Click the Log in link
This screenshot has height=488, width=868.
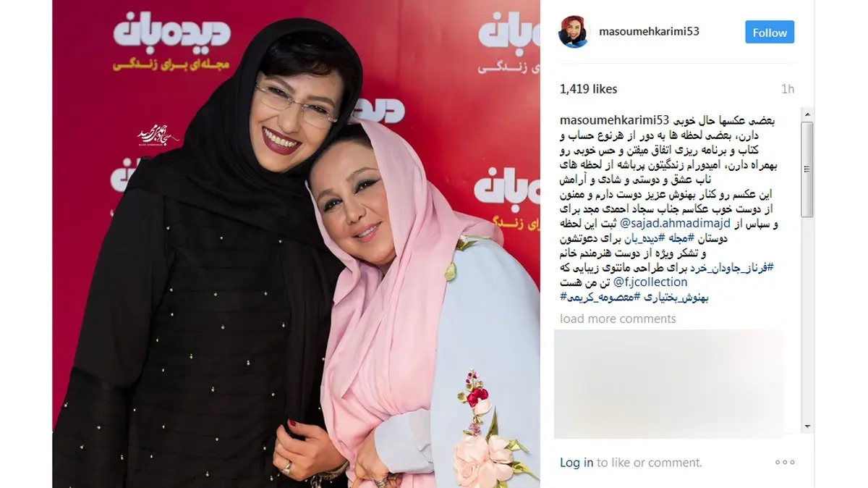576,462
